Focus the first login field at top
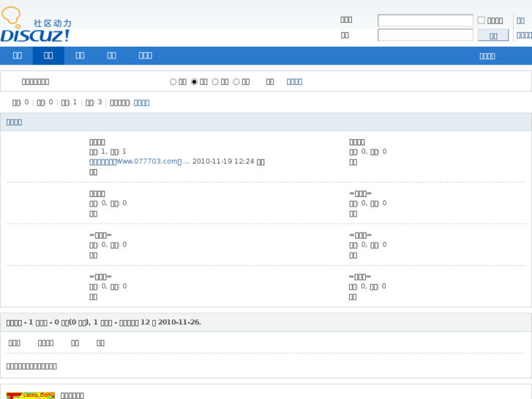The height and width of the screenshot is (399, 532). [x=425, y=20]
